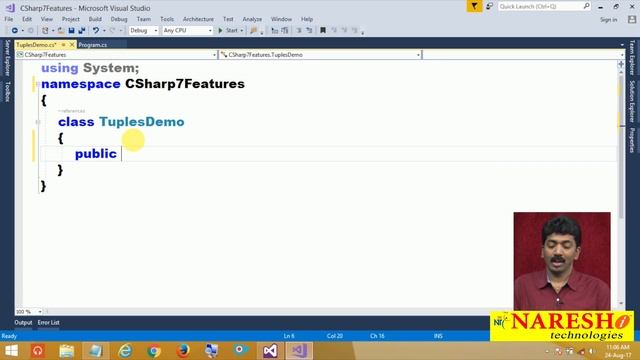This screenshot has width=640, height=360.
Task: Click the uncomment lines toolbar icon
Action: pos(309,31)
